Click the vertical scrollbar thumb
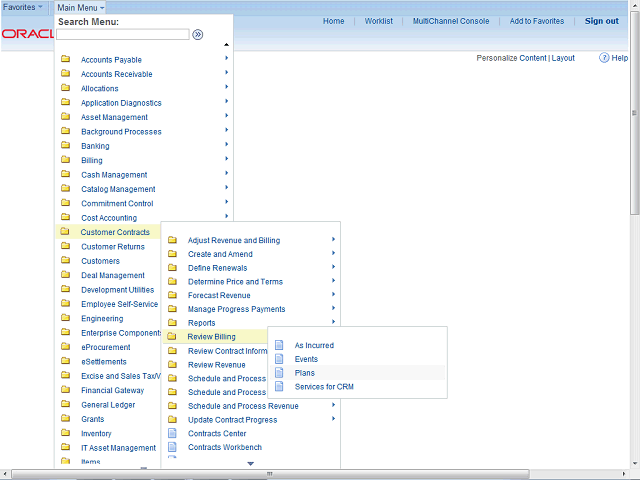640x480 pixels. click(x=634, y=113)
